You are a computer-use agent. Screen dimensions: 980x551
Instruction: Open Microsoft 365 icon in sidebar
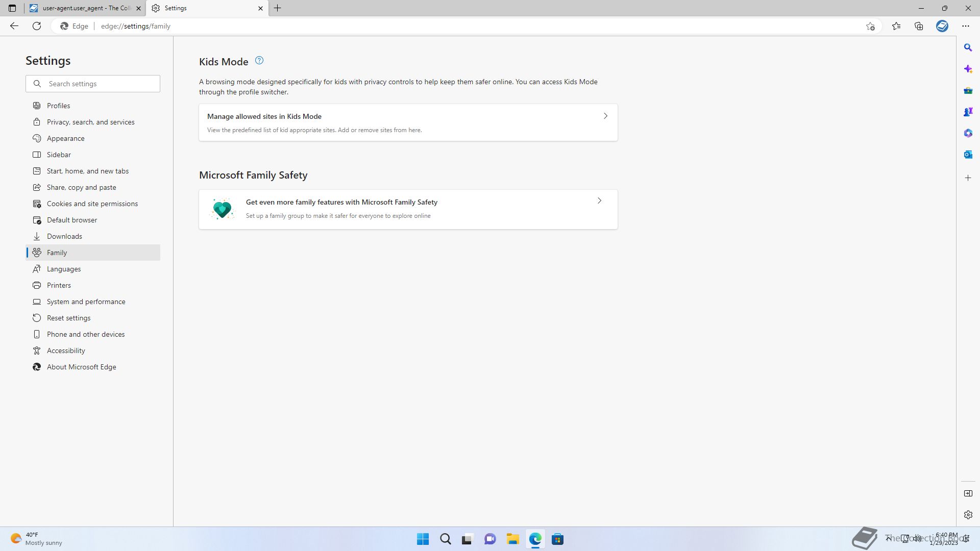tap(968, 133)
